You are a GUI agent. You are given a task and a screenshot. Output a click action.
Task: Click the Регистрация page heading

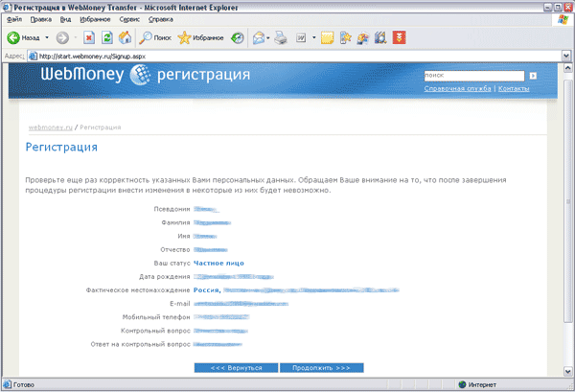tap(61, 147)
